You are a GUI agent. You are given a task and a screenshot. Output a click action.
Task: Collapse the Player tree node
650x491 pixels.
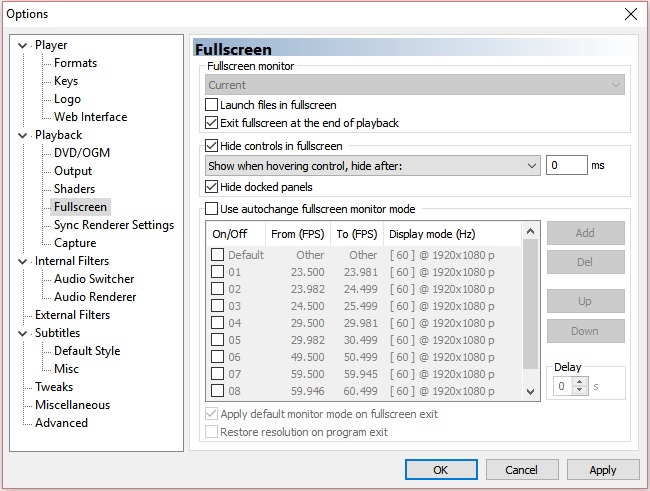(x=24, y=45)
